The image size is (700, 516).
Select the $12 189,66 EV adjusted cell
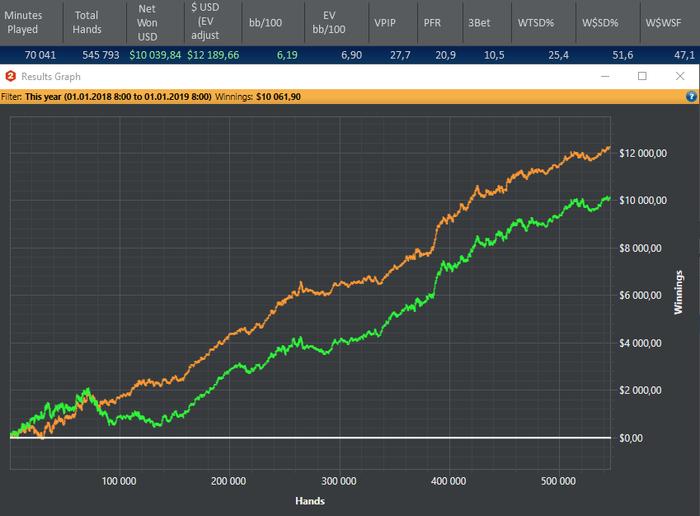pyautogui.click(x=213, y=55)
